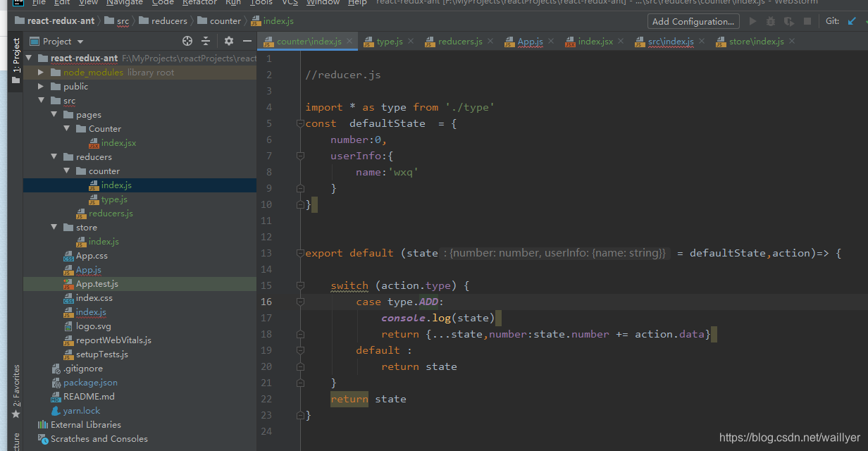Select reducers.js in the Project tree
The image size is (868, 451).
[x=104, y=213]
